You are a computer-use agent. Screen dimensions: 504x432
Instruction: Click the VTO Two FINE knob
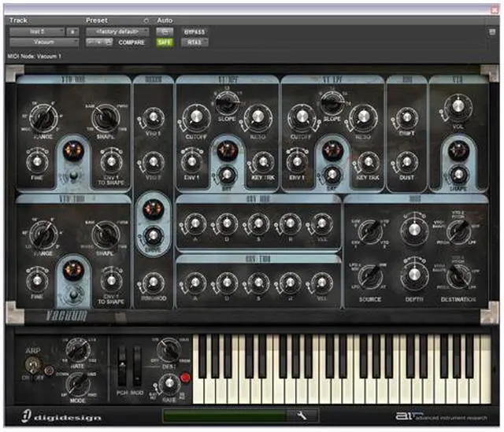point(37,280)
